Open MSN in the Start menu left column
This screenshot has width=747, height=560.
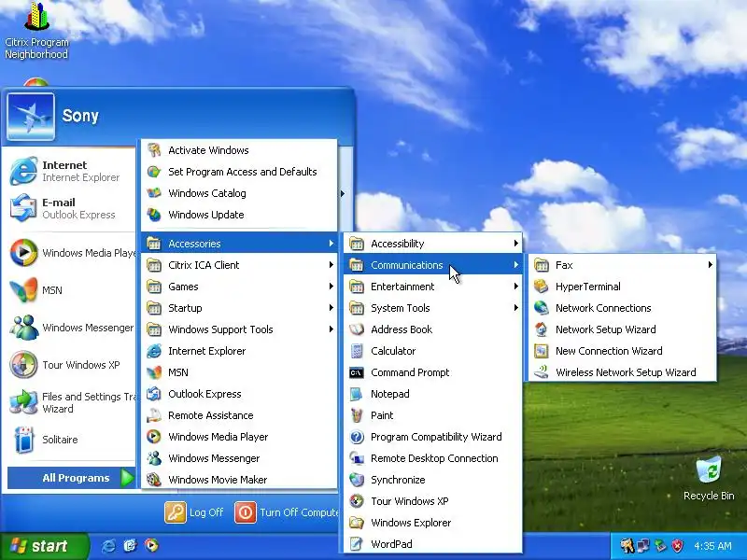[x=69, y=290]
